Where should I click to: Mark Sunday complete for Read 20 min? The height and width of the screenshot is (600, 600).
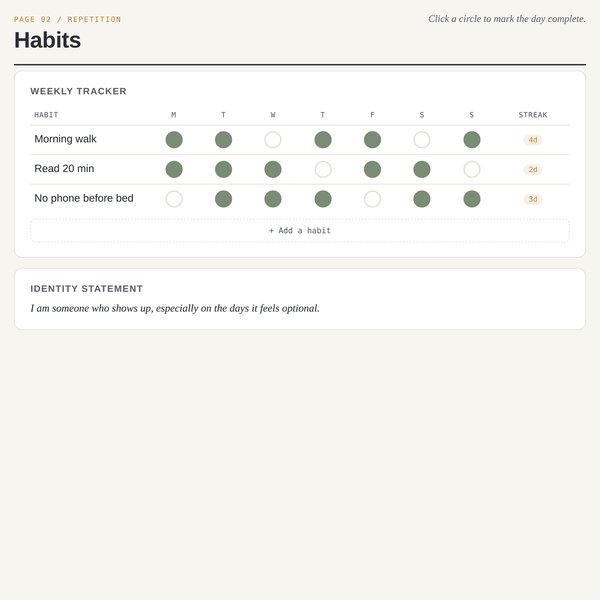tap(471, 169)
